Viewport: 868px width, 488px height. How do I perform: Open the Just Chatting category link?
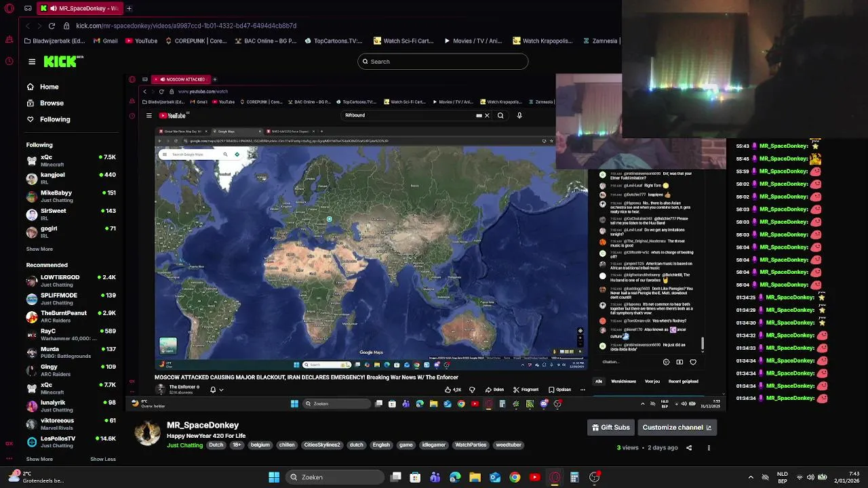(x=185, y=445)
